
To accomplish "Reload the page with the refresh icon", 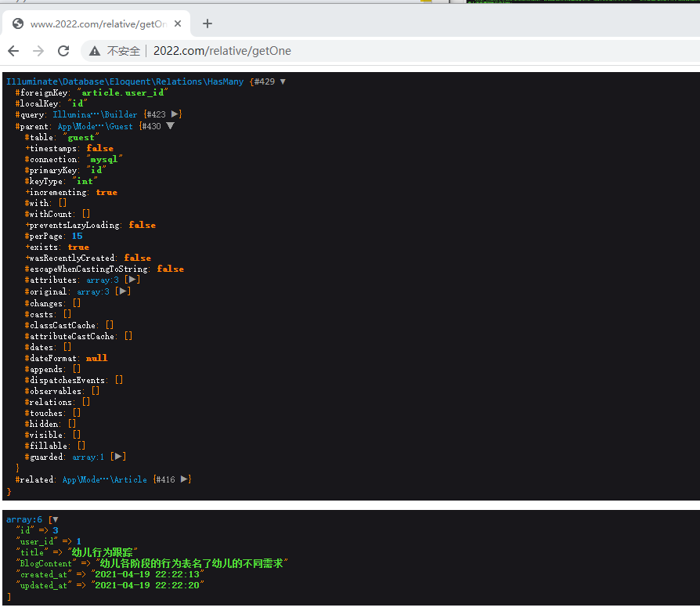I will 63,51.
